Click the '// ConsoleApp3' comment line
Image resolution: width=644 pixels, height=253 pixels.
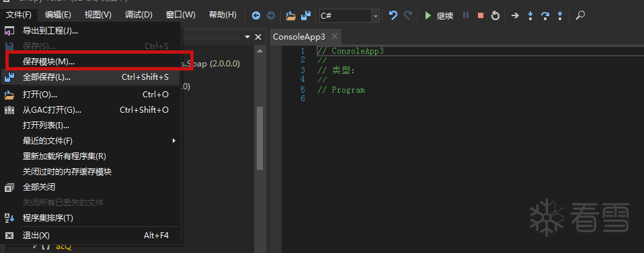[350, 51]
